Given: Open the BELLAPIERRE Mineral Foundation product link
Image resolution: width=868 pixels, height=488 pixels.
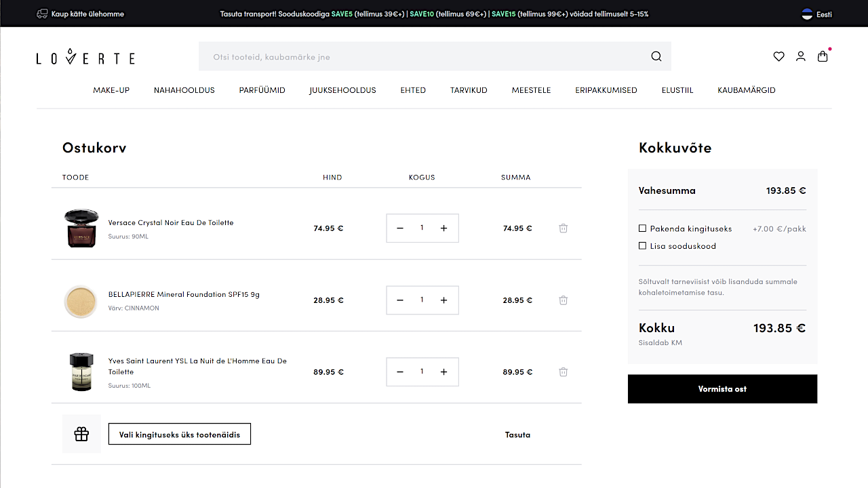Looking at the screenshot, I should (184, 295).
